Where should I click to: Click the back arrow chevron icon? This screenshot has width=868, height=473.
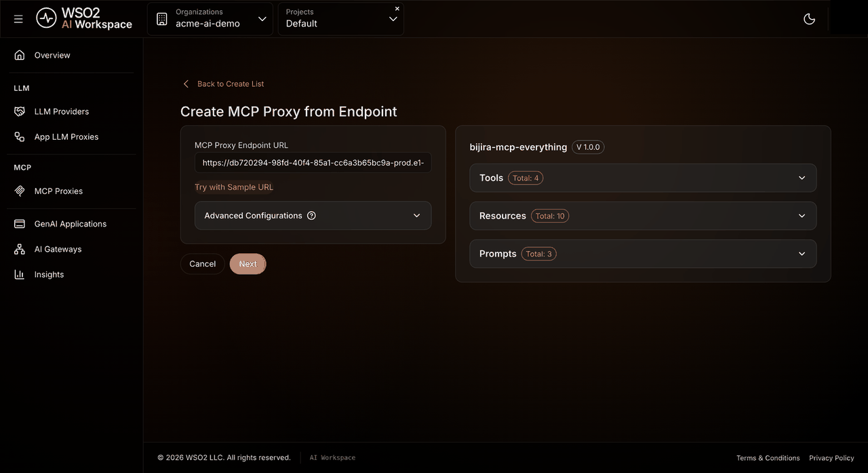[186, 84]
